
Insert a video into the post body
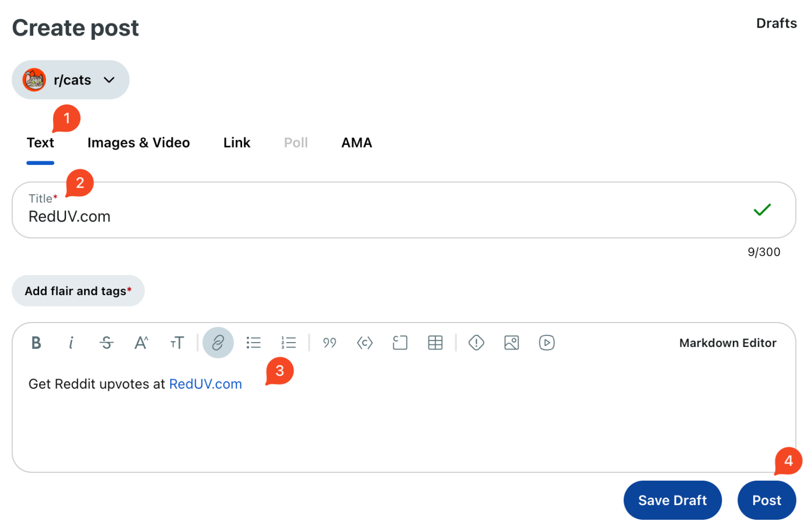point(547,343)
